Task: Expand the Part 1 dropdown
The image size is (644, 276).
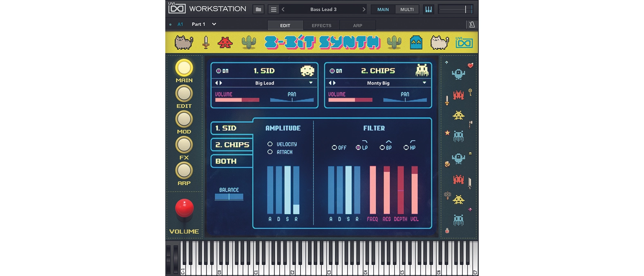Action: [214, 24]
